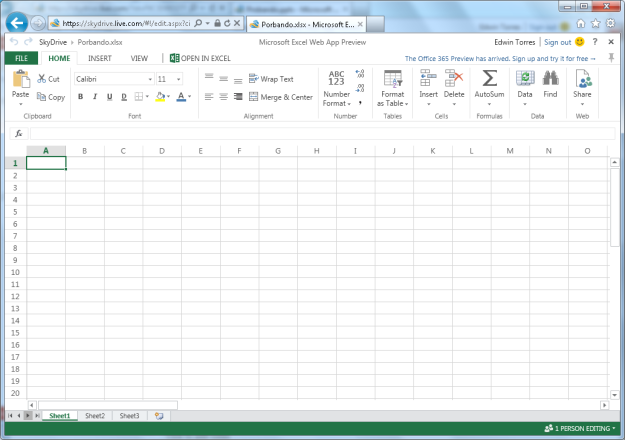Screen dimensions: 625x440
Task: Open the fill color dropdown arrow
Action: coord(169,96)
